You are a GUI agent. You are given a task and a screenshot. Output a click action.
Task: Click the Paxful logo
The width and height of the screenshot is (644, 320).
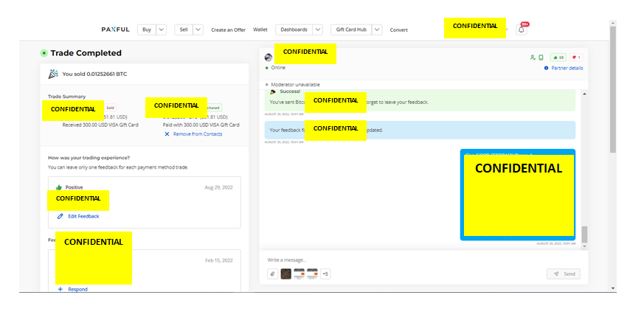pyautogui.click(x=115, y=29)
